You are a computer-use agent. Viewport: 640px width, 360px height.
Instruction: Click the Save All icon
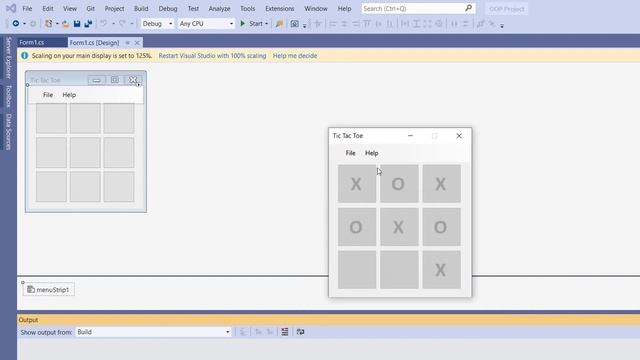coord(88,24)
